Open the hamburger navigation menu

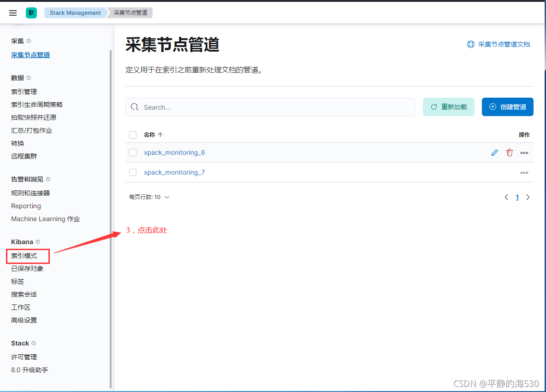point(13,13)
